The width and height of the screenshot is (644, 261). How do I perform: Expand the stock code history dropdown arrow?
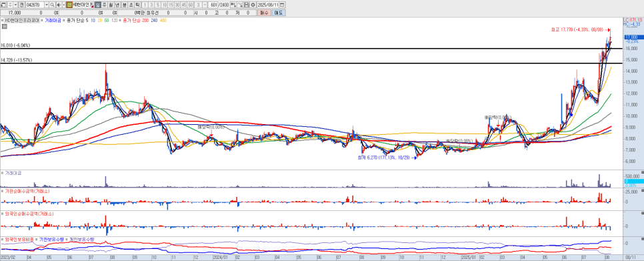point(47,5)
